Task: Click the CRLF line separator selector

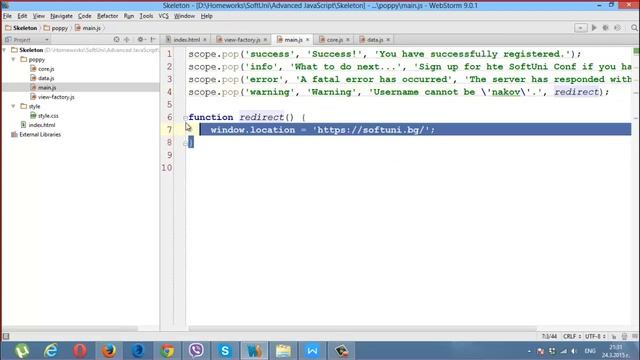Action: pos(572,336)
